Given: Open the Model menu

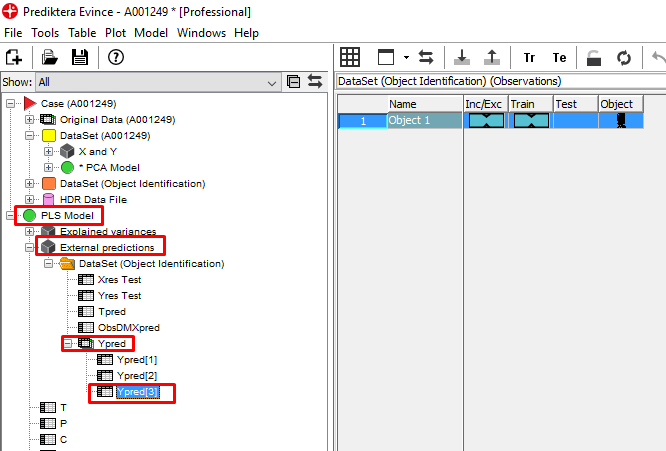Looking at the screenshot, I should pyautogui.click(x=151, y=33).
